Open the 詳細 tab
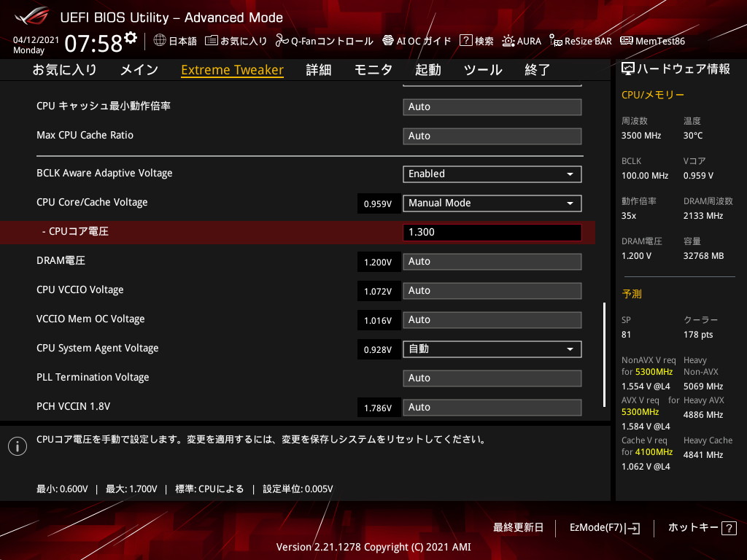 318,70
